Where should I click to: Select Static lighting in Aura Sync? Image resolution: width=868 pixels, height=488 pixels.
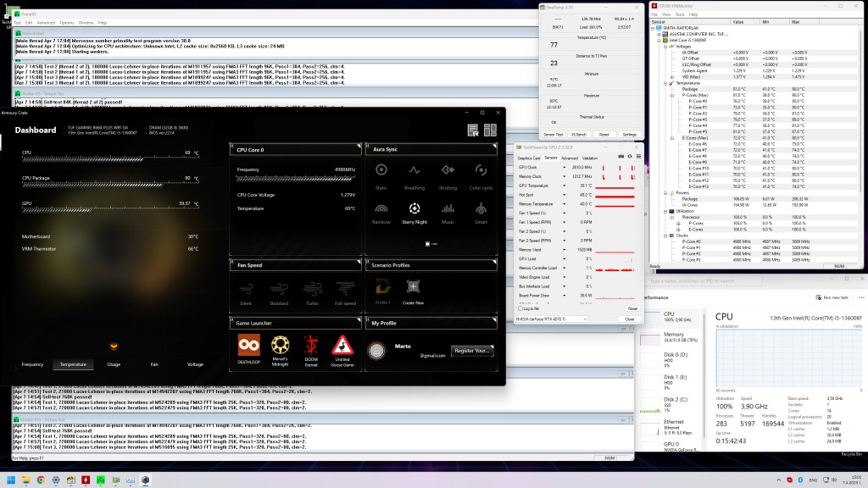coord(381,173)
